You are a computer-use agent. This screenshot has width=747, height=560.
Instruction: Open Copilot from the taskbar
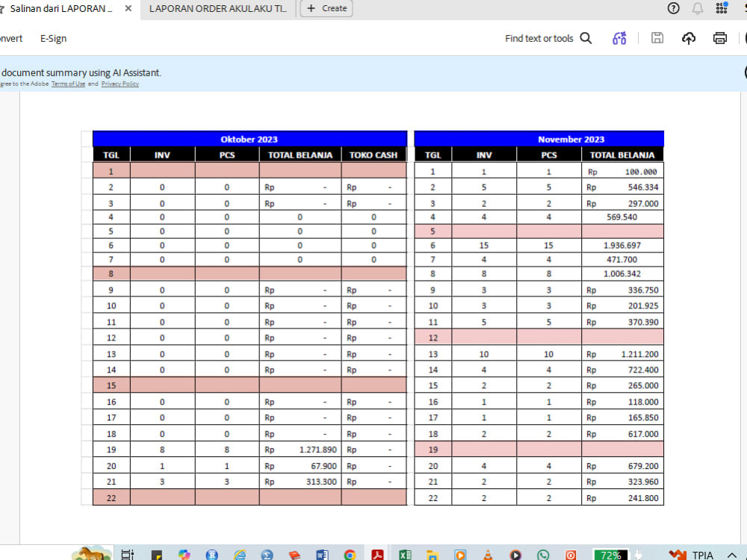pos(184,554)
